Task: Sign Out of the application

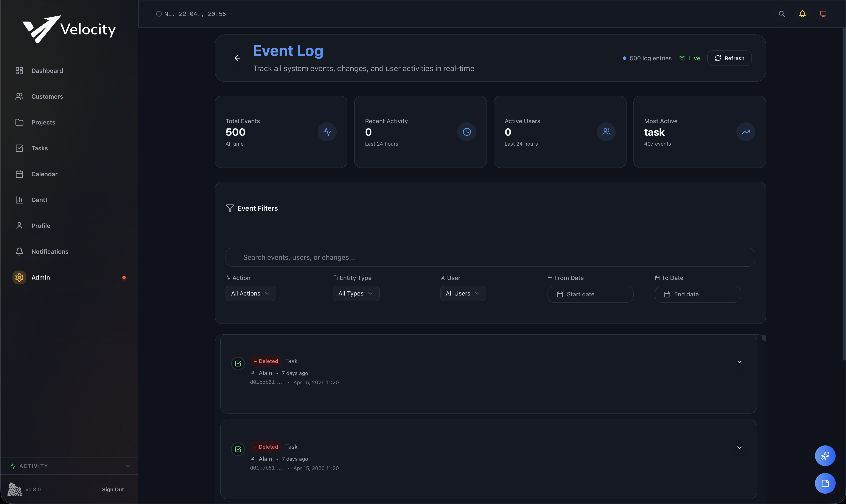Action: 112,489
